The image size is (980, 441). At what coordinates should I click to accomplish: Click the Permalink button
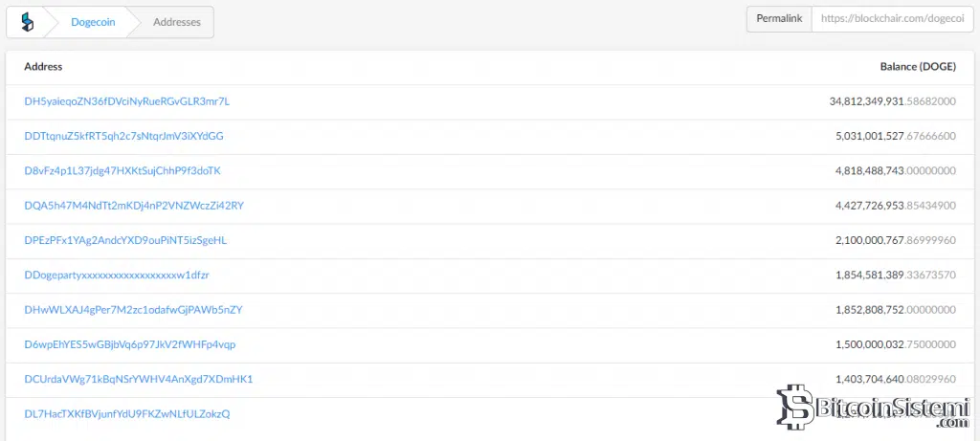(x=779, y=19)
